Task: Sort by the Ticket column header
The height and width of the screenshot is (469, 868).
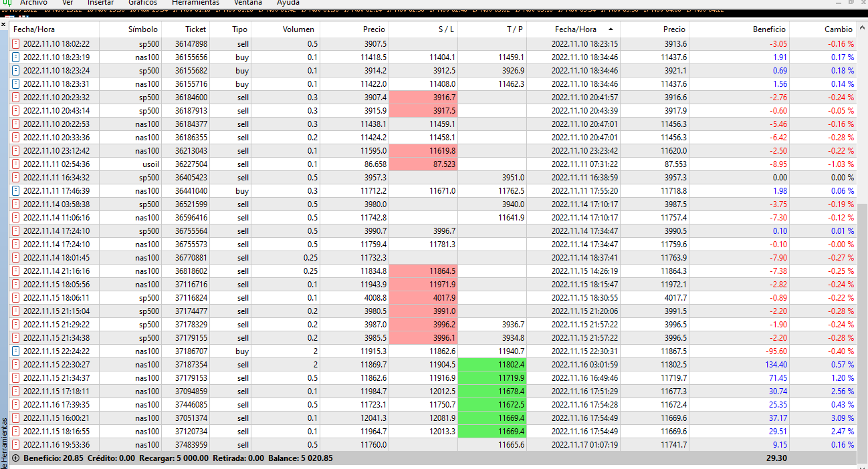Action: pyautogui.click(x=185, y=29)
